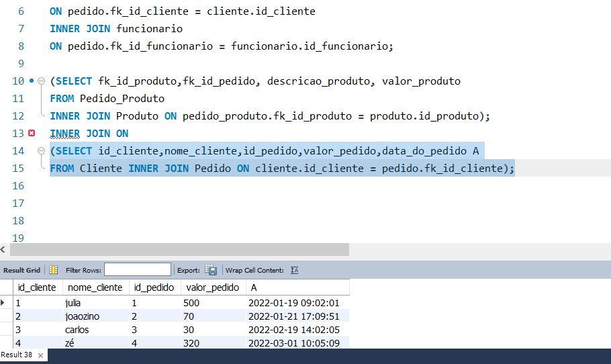
Task: Toggle Wrap Cell Content icon
Action: (295, 270)
